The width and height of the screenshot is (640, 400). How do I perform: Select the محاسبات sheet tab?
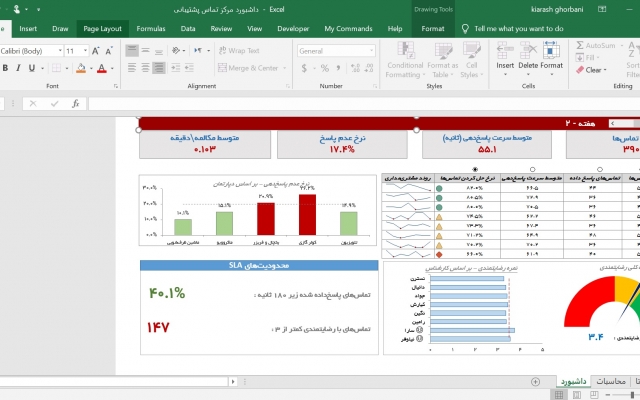coord(611,381)
